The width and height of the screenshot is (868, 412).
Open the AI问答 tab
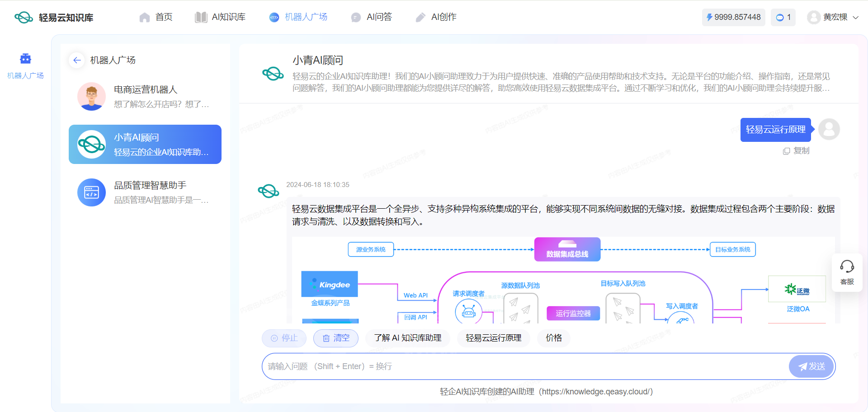click(x=372, y=17)
